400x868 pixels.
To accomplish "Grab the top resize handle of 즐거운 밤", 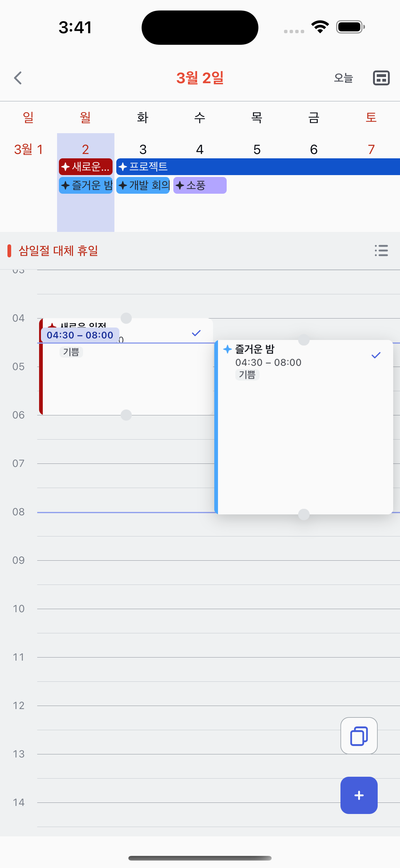I will 304,340.
